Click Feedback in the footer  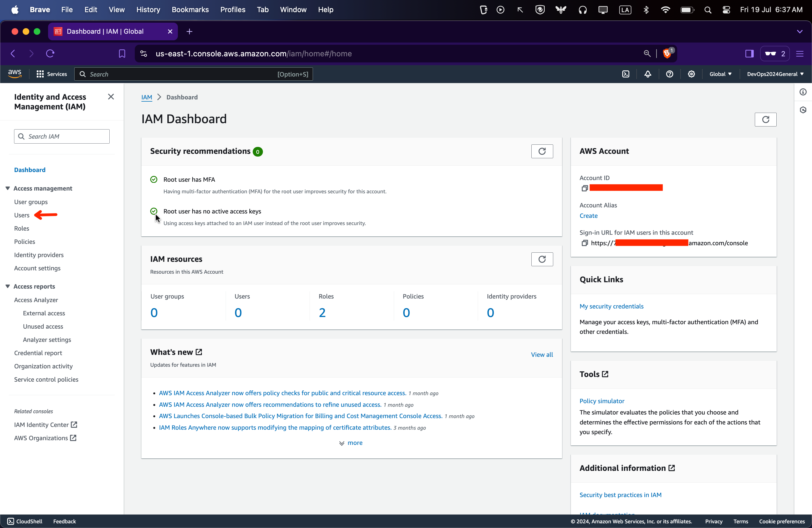64,521
